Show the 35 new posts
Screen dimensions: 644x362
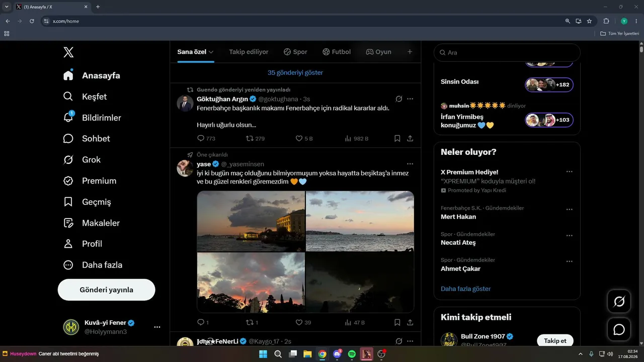[295, 72]
